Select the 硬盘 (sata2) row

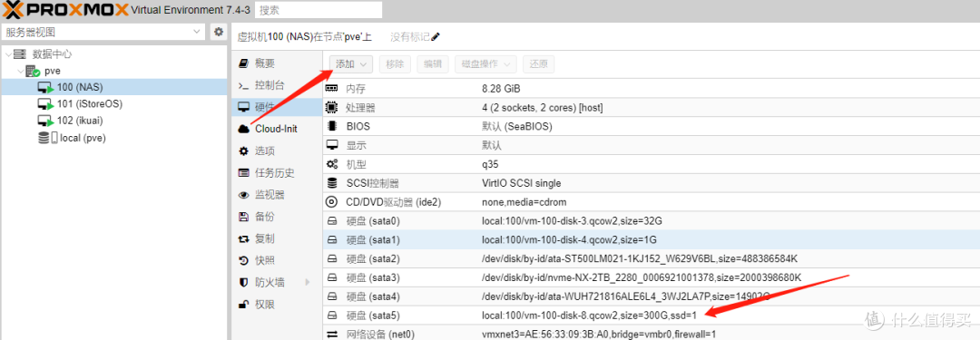click(x=651, y=258)
